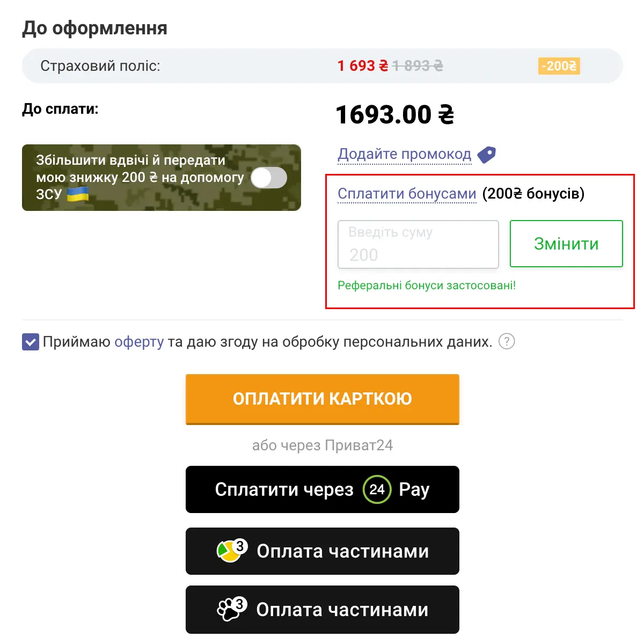Image resolution: width=644 pixels, height=644 pixels.
Task: Open the оферту link
Action: (139, 342)
